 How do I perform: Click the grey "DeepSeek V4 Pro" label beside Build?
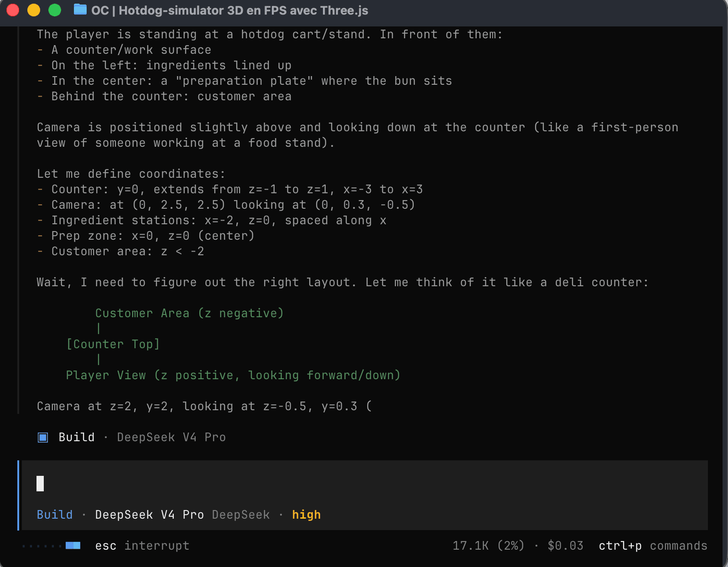[172, 437]
